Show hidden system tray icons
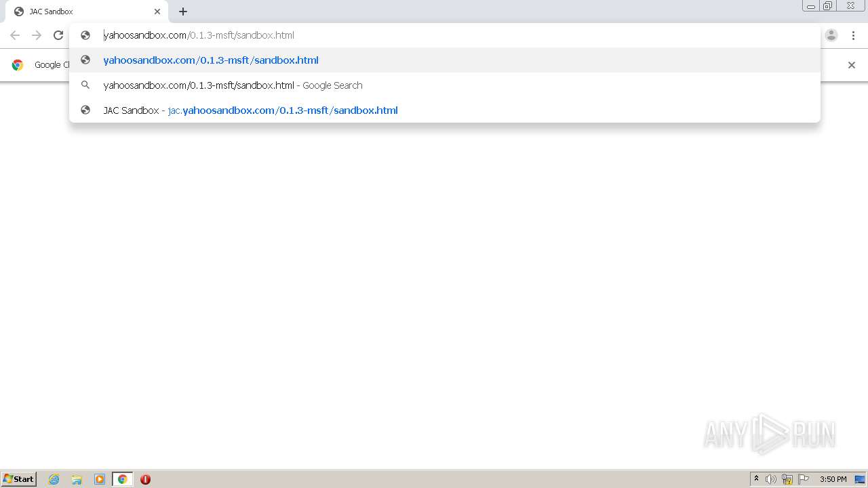Image resolution: width=868 pixels, height=488 pixels. click(756, 479)
